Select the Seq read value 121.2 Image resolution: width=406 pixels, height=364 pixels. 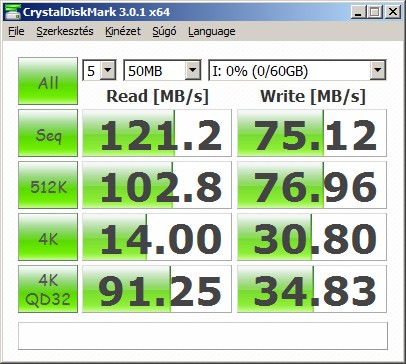click(x=157, y=133)
